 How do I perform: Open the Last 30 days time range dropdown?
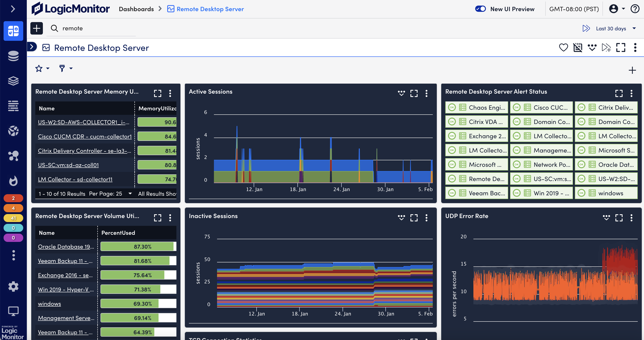point(611,29)
